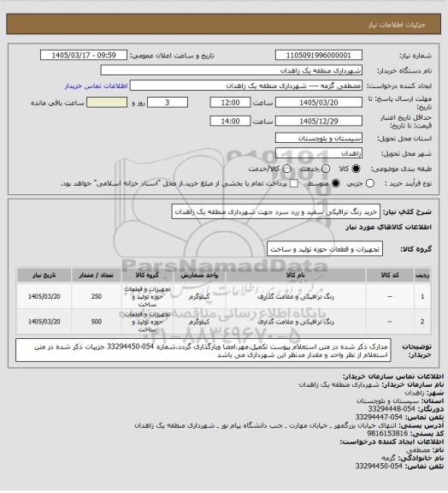
Task: Click the price validity date 1405/12/29 field
Action: pyautogui.click(x=319, y=121)
